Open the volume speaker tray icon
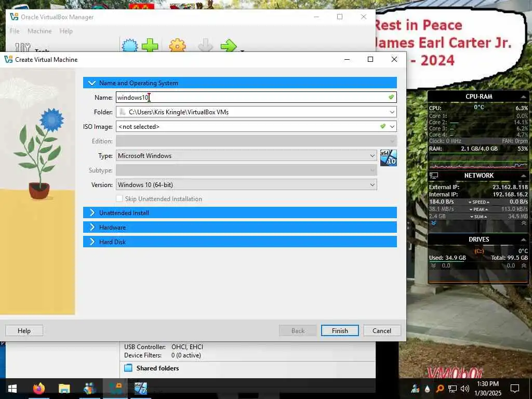The image size is (532, 399). click(x=465, y=389)
